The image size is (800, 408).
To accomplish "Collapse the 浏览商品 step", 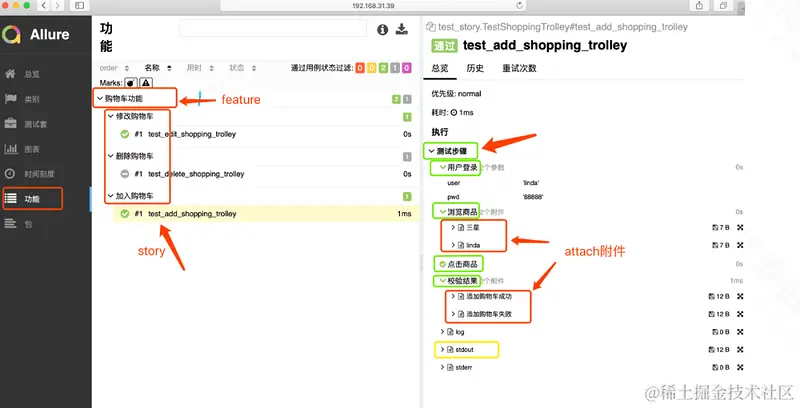I will coord(442,212).
